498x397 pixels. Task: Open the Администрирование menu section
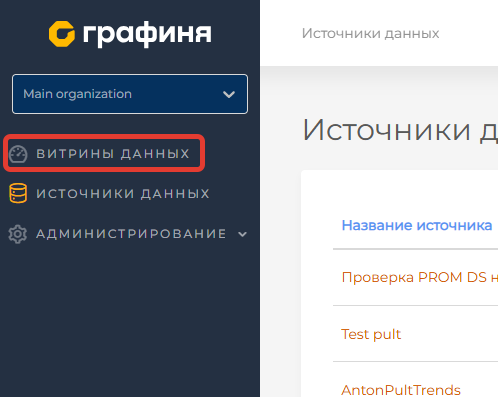coord(131,234)
